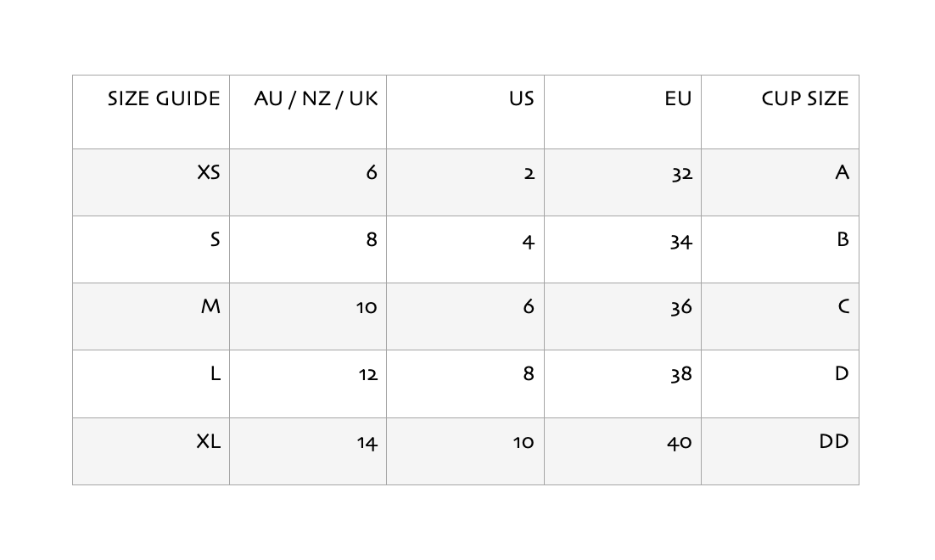Screen dimensions: 935x560
Task: Select the DD cup size cell
Action: [x=833, y=441]
